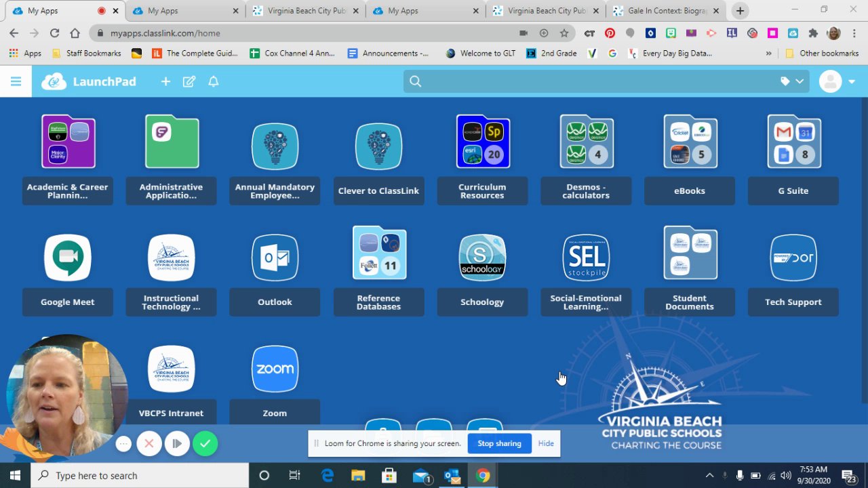Reload the page in Chrome

pyautogui.click(x=54, y=33)
